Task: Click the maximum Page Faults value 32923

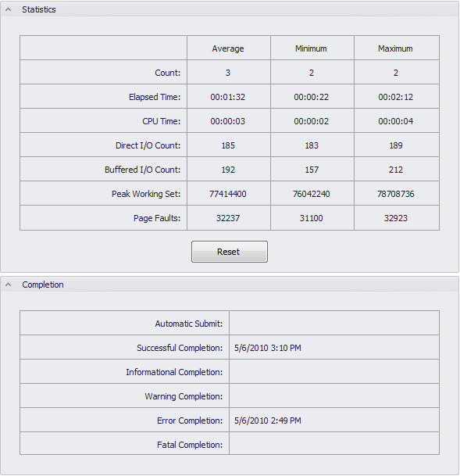Action: (395, 218)
